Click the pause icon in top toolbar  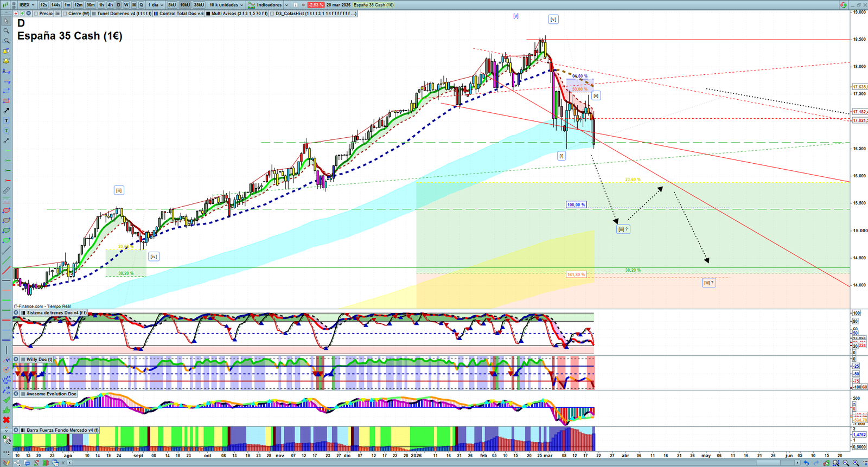[x=296, y=5]
